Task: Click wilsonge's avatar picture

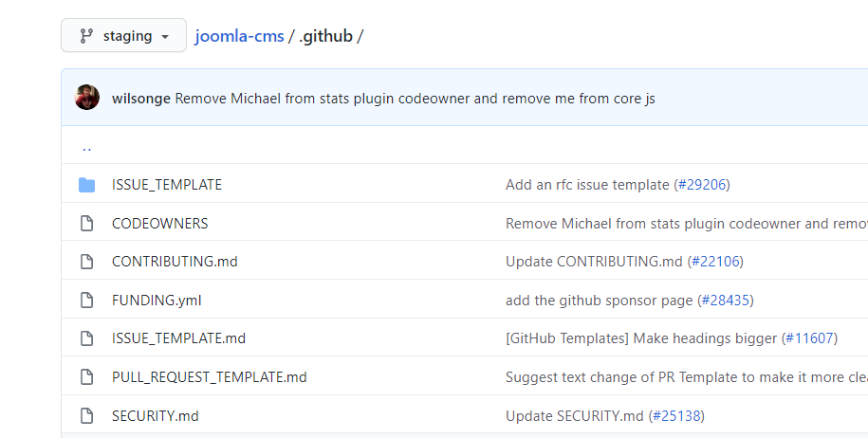Action: (87, 98)
